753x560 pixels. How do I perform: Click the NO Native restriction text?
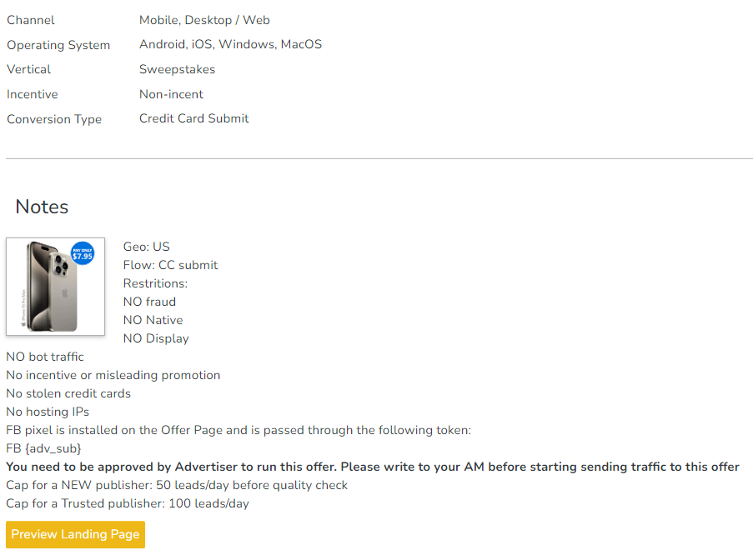tap(153, 320)
